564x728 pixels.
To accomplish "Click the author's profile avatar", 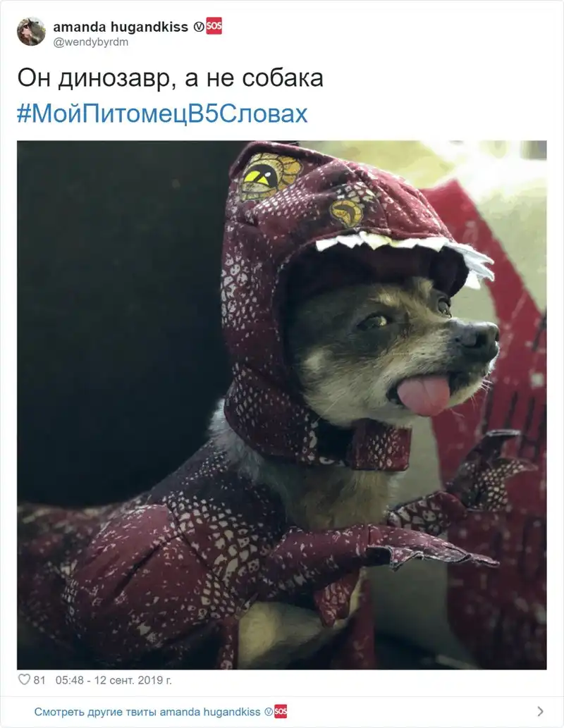I will pos(31,32).
